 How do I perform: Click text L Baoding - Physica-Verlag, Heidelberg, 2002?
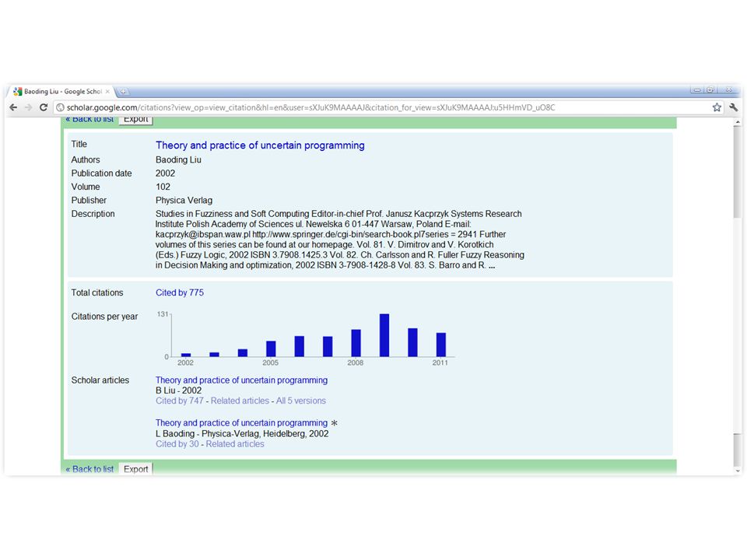point(242,434)
